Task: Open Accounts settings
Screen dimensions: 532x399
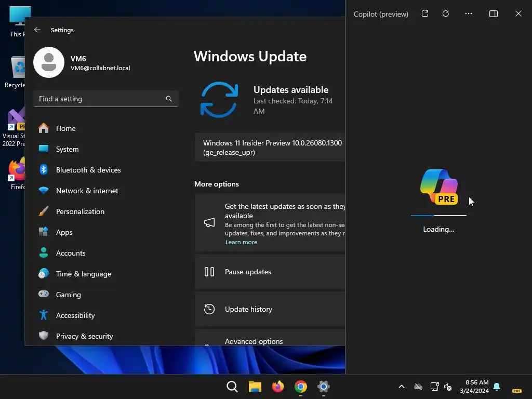Action: [x=106, y=253]
